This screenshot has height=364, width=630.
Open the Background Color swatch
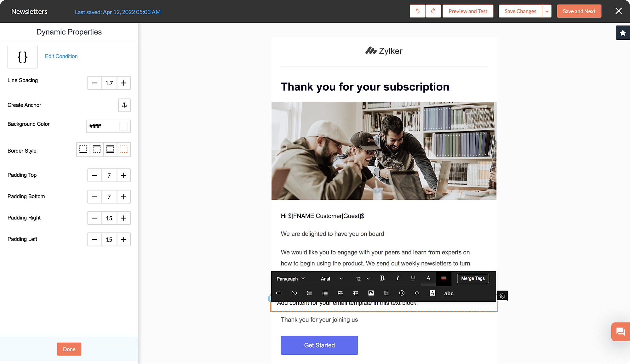coord(123,126)
